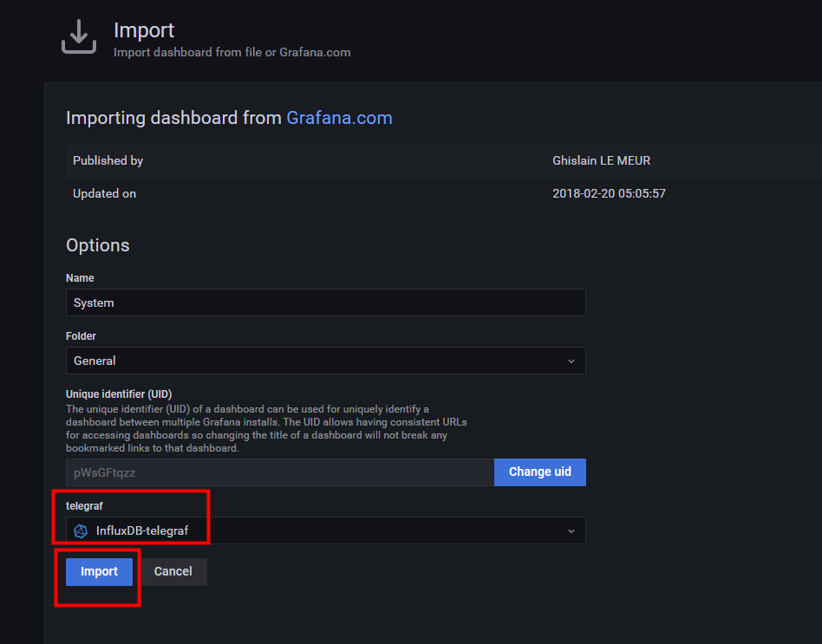The width and height of the screenshot is (822, 644).
Task: Click the Options section heading
Action: click(97, 245)
